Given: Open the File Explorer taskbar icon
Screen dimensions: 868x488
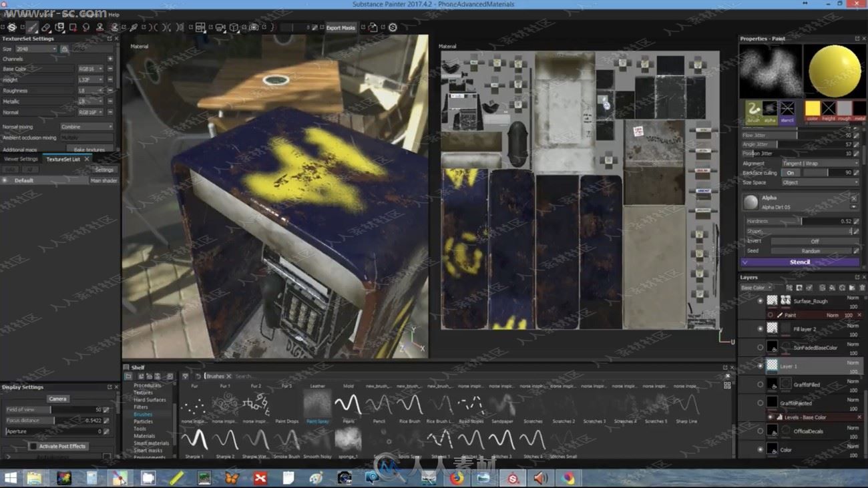Looking at the screenshot, I should tap(34, 478).
